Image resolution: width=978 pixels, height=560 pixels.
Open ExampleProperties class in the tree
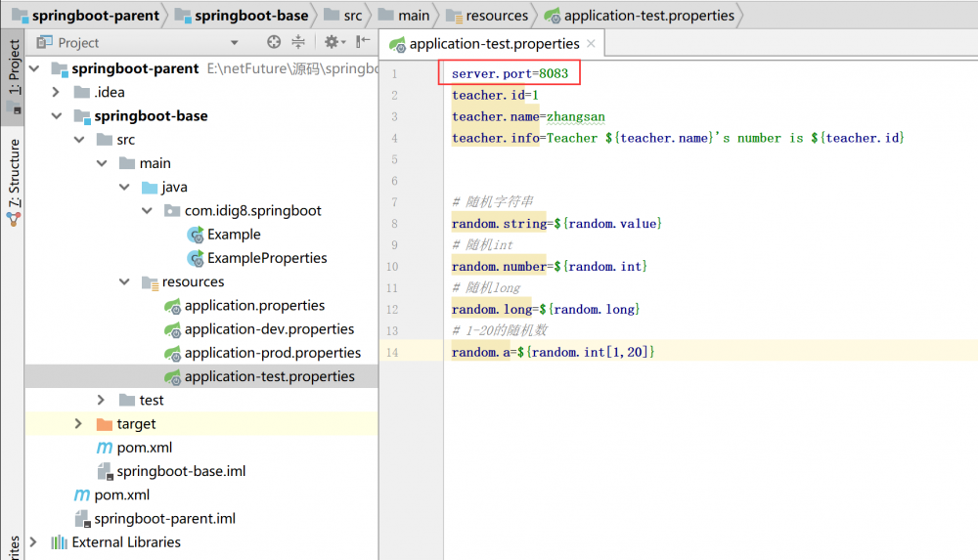tap(266, 258)
